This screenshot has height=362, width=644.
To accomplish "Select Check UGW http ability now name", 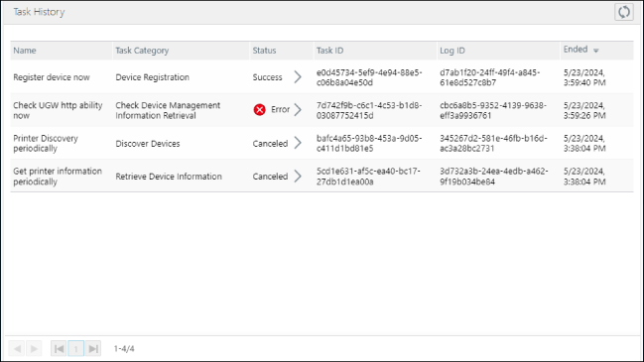I will pyautogui.click(x=58, y=110).
